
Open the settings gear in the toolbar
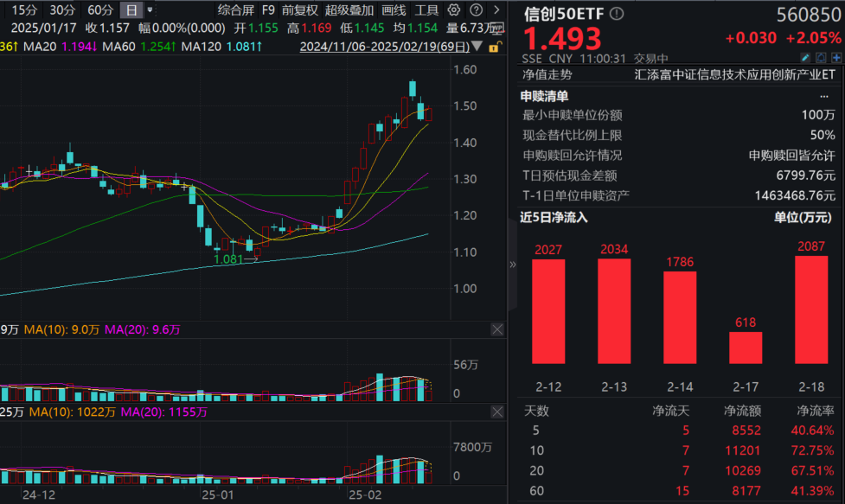click(453, 10)
